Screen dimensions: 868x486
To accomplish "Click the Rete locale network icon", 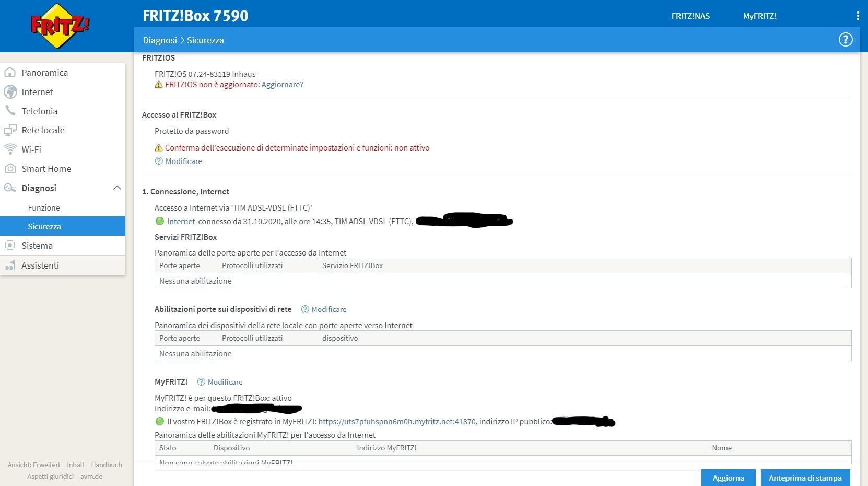I will click(10, 130).
